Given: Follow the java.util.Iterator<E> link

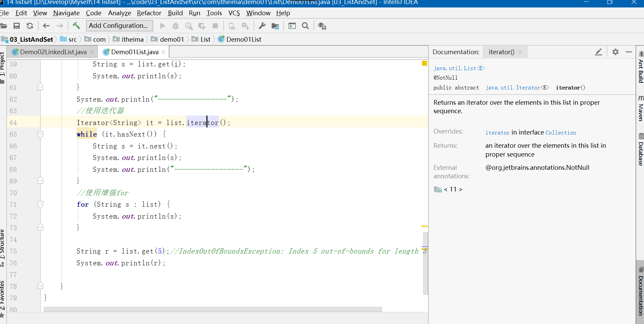Looking at the screenshot, I should [x=517, y=87].
